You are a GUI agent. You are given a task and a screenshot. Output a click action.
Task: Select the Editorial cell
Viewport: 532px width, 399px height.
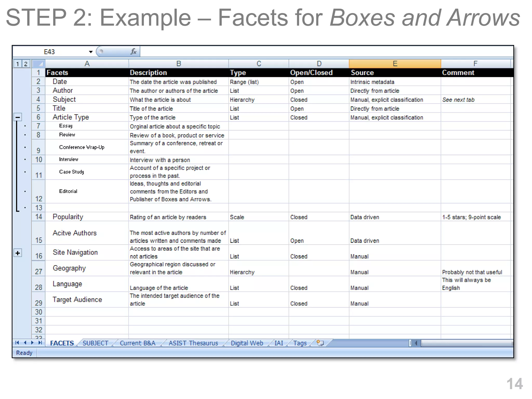[x=87, y=191]
